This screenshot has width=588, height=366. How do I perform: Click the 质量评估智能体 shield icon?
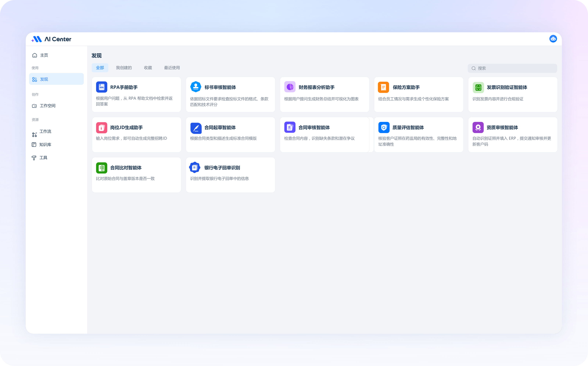point(384,128)
